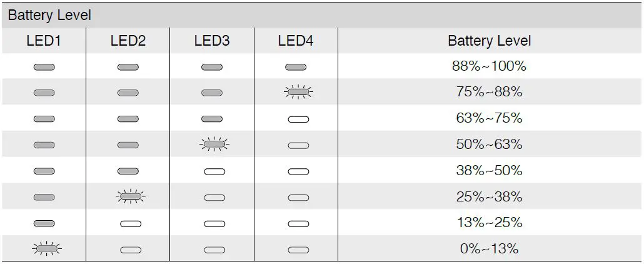Click the blinking LED2 in the 25%~38% row
644x264 pixels.
130,197
